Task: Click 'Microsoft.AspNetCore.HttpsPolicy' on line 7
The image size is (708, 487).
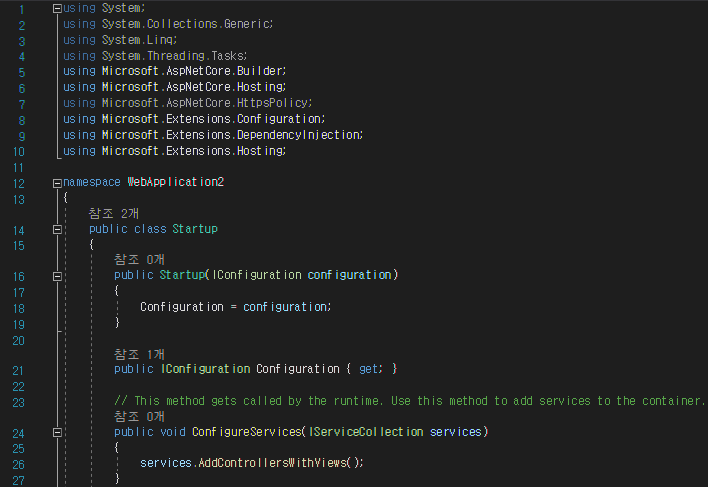Action: (x=205, y=103)
